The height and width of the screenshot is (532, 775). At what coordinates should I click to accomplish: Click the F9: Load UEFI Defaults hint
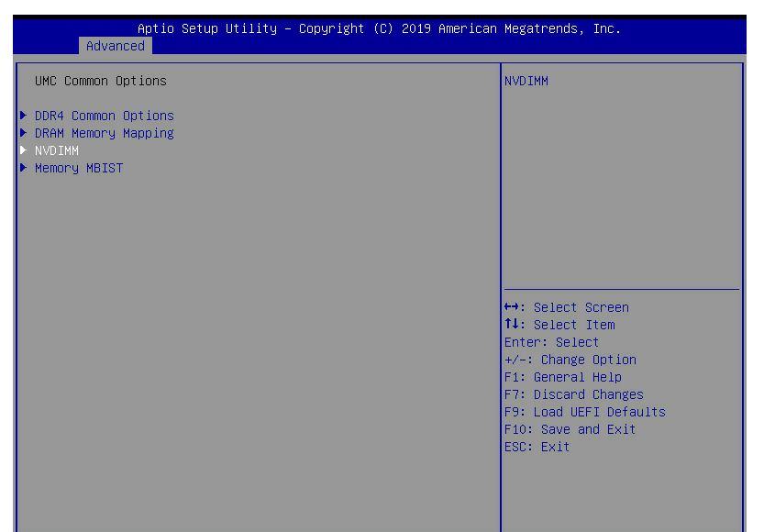585,412
